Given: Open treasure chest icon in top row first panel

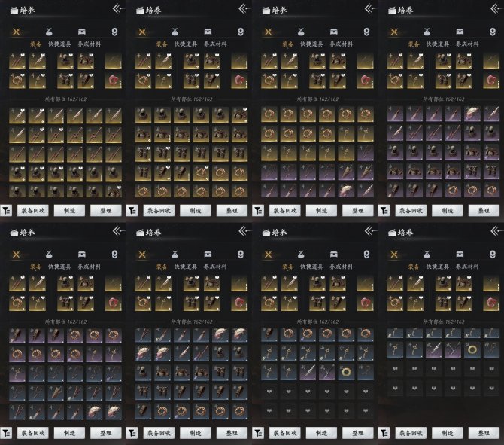Looking at the screenshot, I should pos(82,32).
